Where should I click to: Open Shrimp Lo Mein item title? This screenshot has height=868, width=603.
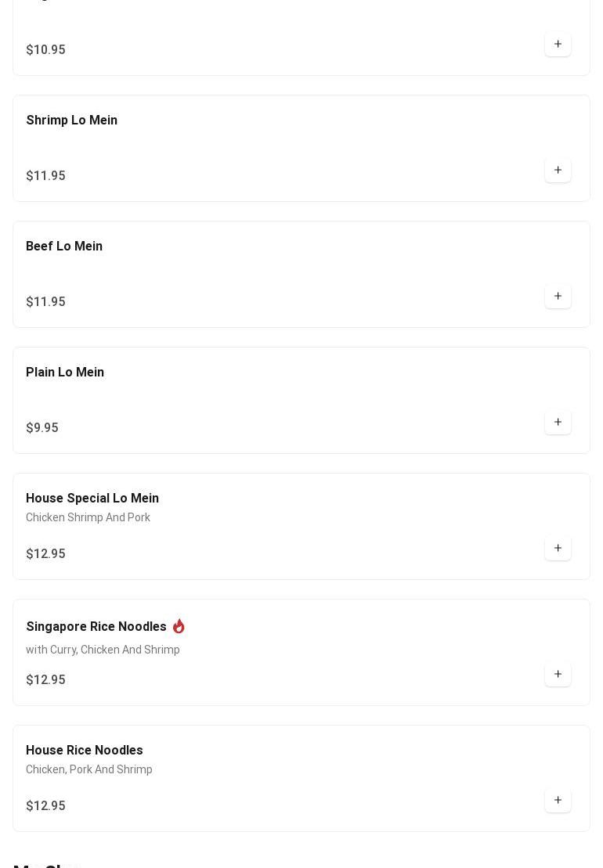[x=71, y=121]
